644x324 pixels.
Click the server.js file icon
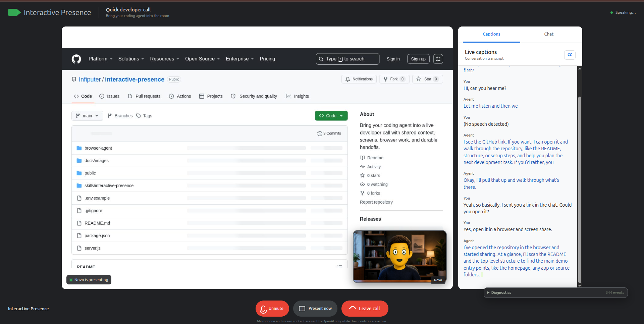click(79, 248)
